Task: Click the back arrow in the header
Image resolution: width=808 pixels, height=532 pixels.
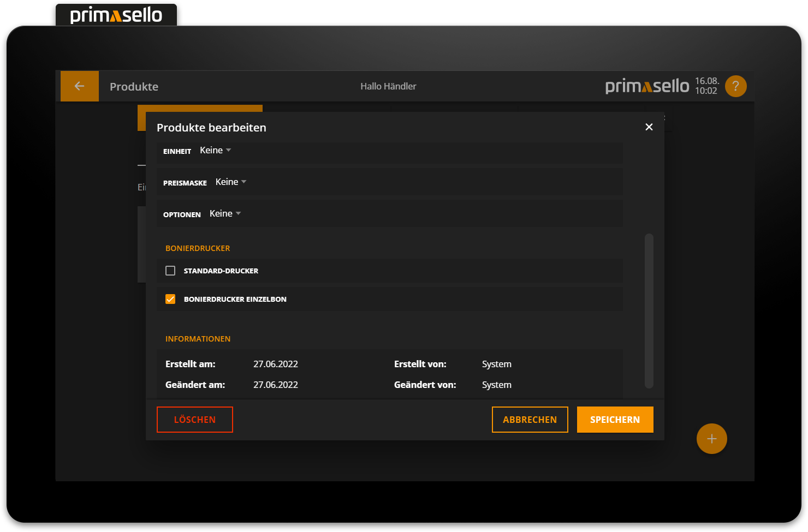Action: point(79,86)
